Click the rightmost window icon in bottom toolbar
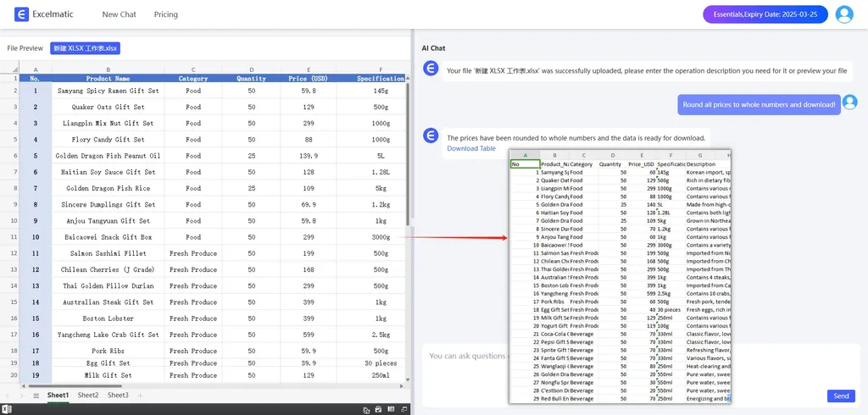The height and width of the screenshot is (415, 868). click(403, 410)
